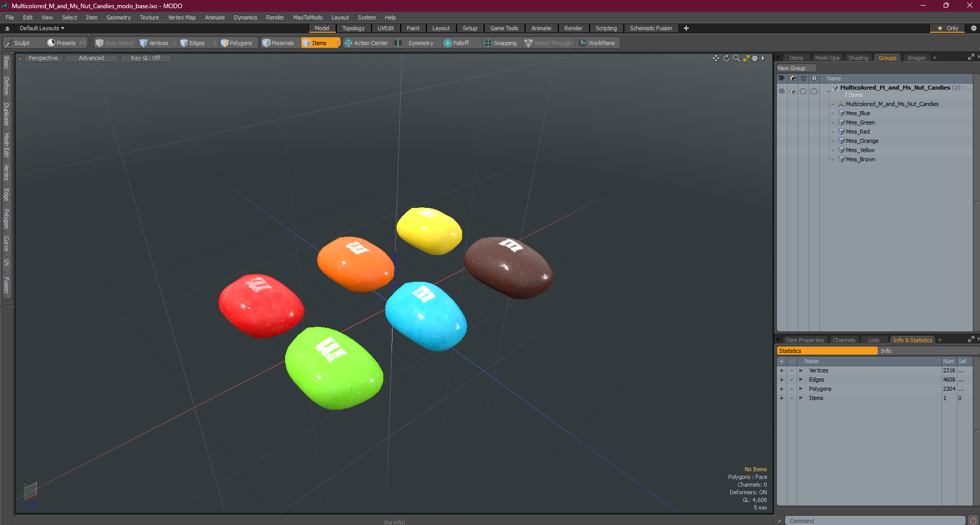
Task: Click the WorkPlane button
Action: coord(597,43)
